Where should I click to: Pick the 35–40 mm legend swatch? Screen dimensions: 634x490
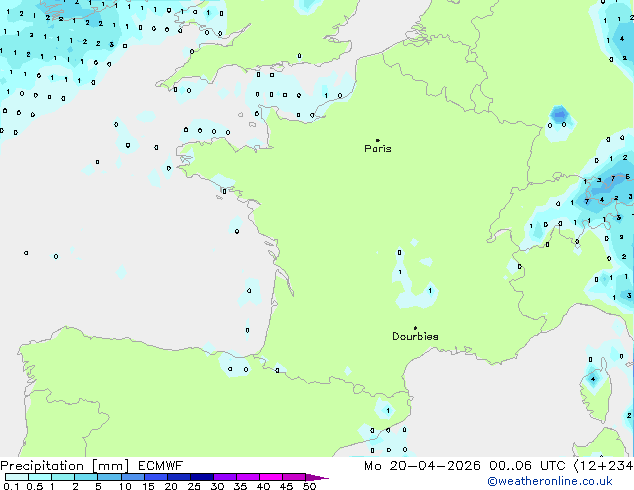point(248,477)
